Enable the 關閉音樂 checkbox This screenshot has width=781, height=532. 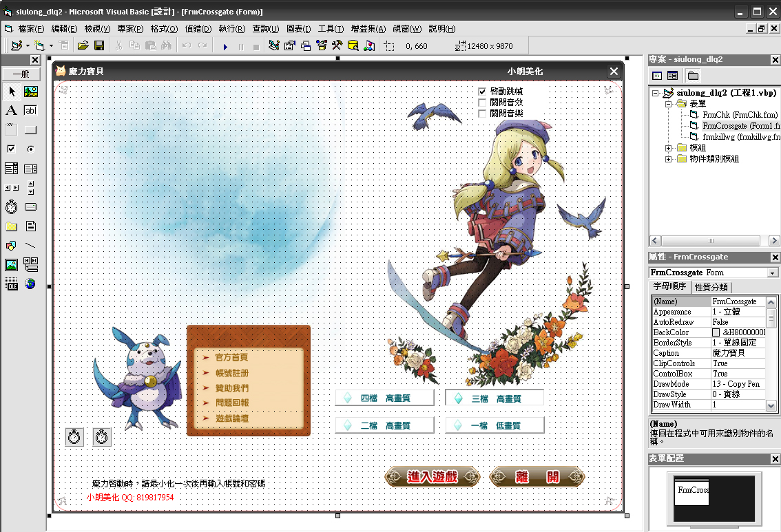(483, 114)
